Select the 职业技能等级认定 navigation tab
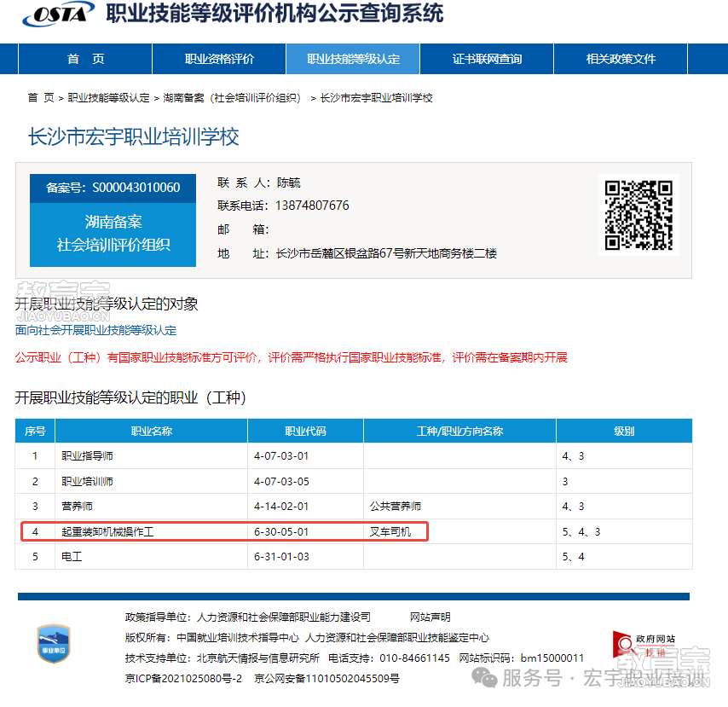This screenshot has width=728, height=707. click(x=353, y=59)
